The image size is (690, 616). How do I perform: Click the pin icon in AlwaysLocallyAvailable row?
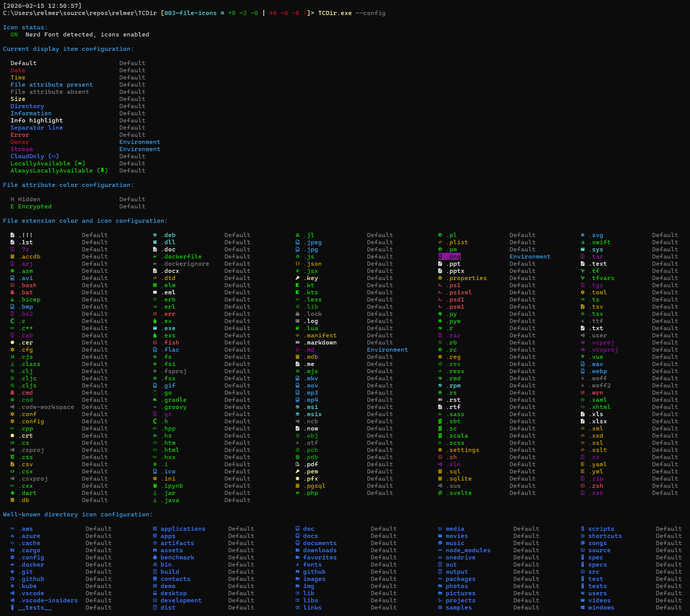pos(102,171)
